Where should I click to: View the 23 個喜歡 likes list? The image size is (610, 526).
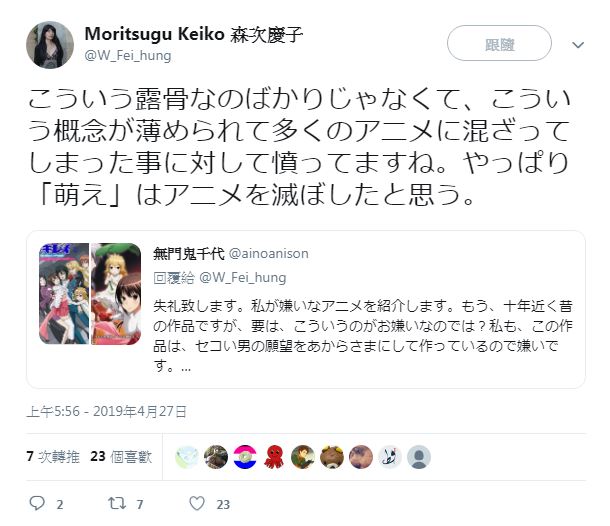121,456
